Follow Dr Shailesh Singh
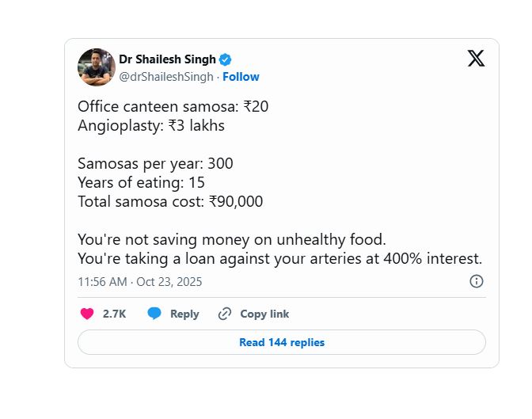 pos(241,77)
